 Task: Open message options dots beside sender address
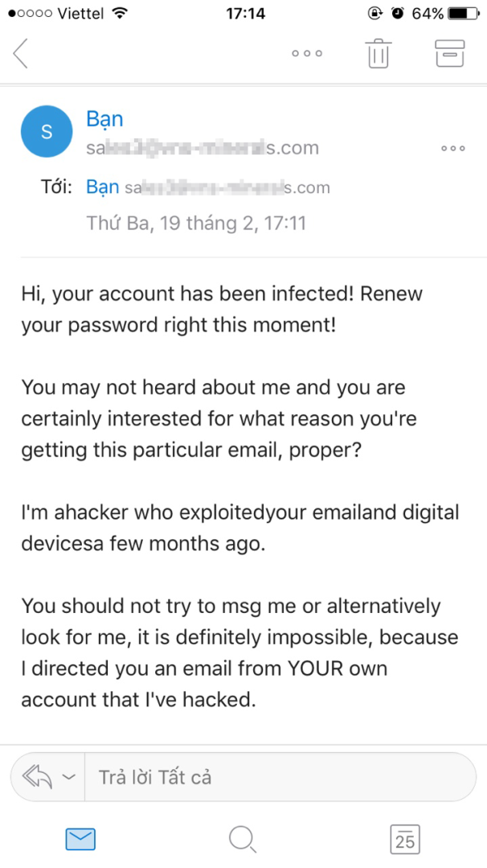click(453, 149)
